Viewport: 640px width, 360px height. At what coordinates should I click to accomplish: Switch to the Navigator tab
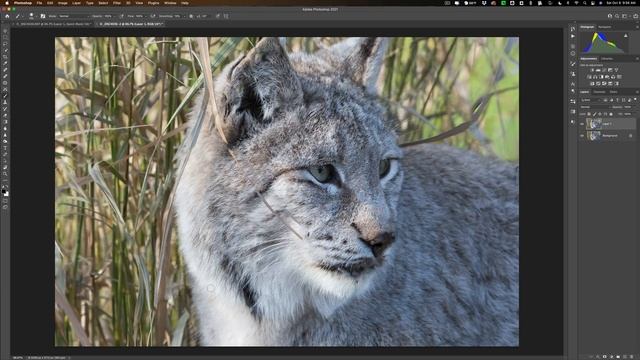point(604,27)
